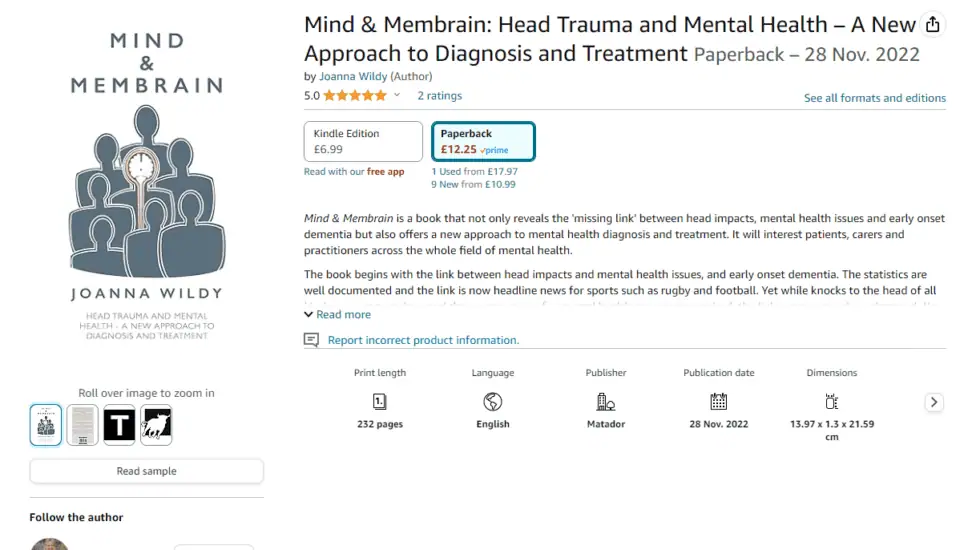This screenshot has height=550, width=980.
Task: Expand description with Read more
Action: pyautogui.click(x=338, y=314)
